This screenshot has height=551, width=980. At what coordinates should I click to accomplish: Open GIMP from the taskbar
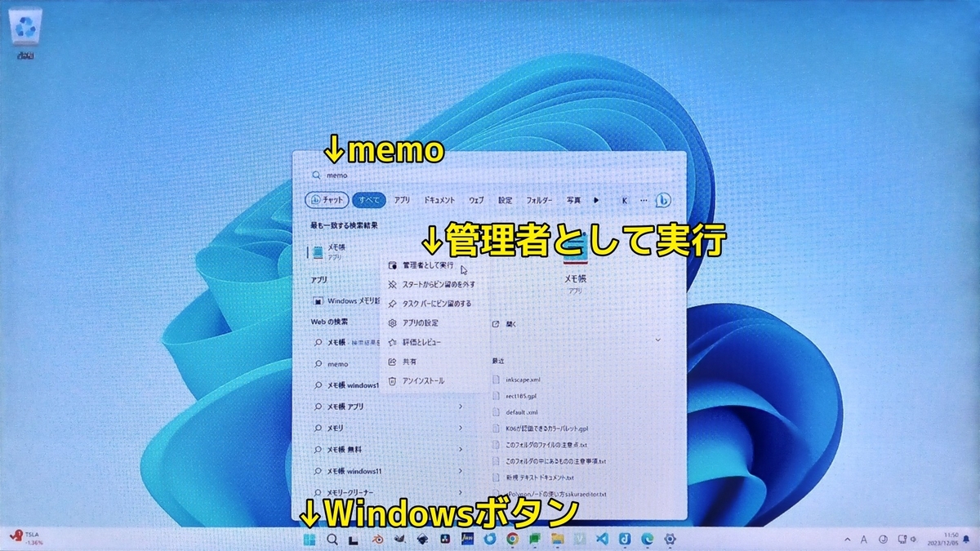click(x=399, y=539)
